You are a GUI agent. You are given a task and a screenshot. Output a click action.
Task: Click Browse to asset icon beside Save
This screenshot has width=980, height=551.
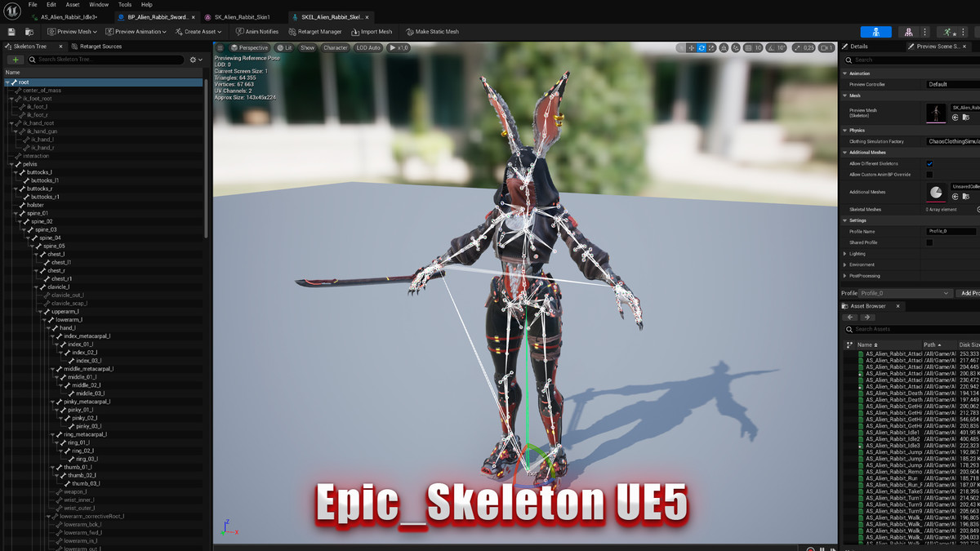[31, 32]
